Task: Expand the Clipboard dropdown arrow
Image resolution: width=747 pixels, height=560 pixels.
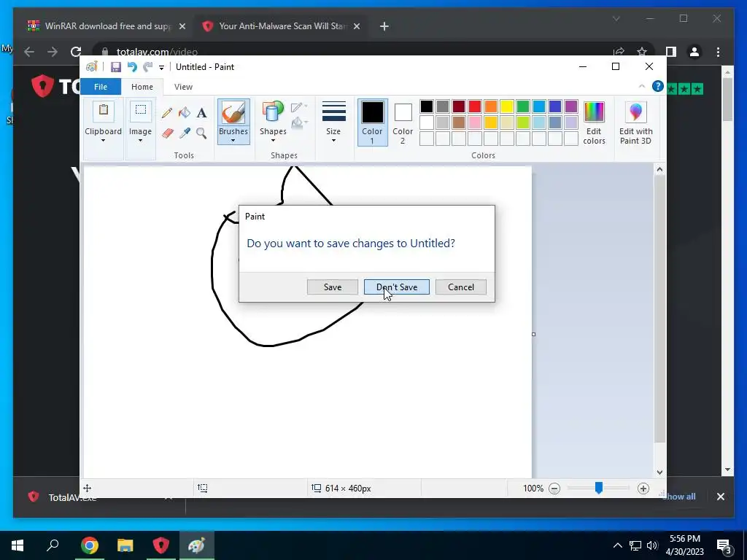Action: click(103, 141)
